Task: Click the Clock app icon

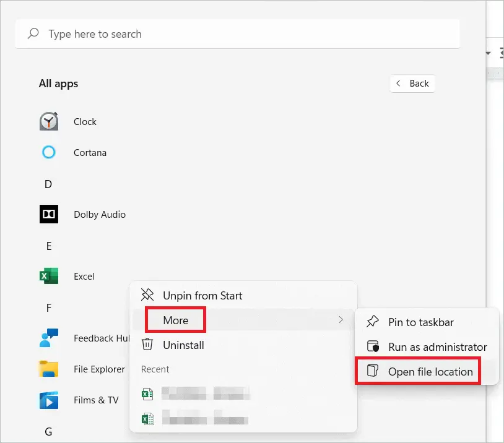Action: [x=49, y=121]
